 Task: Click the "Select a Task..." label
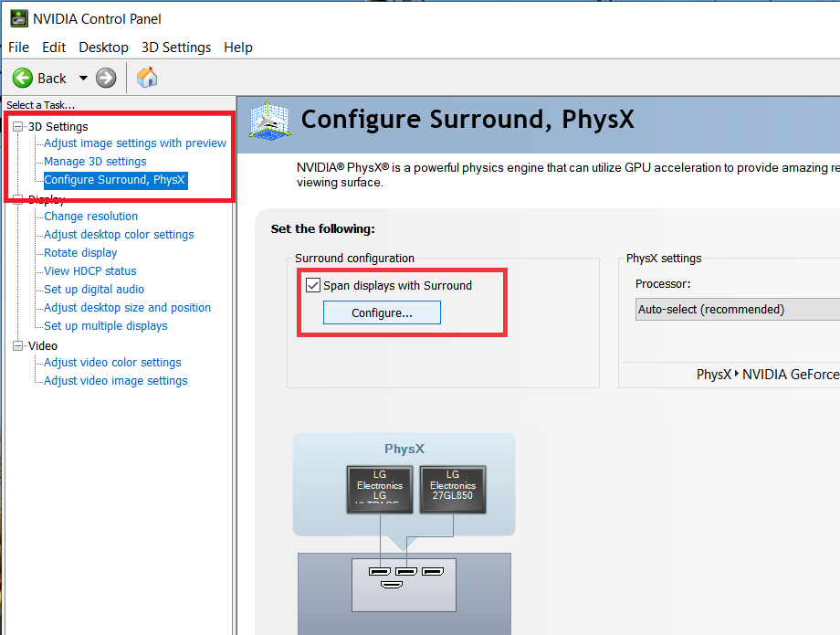pyautogui.click(x=41, y=105)
